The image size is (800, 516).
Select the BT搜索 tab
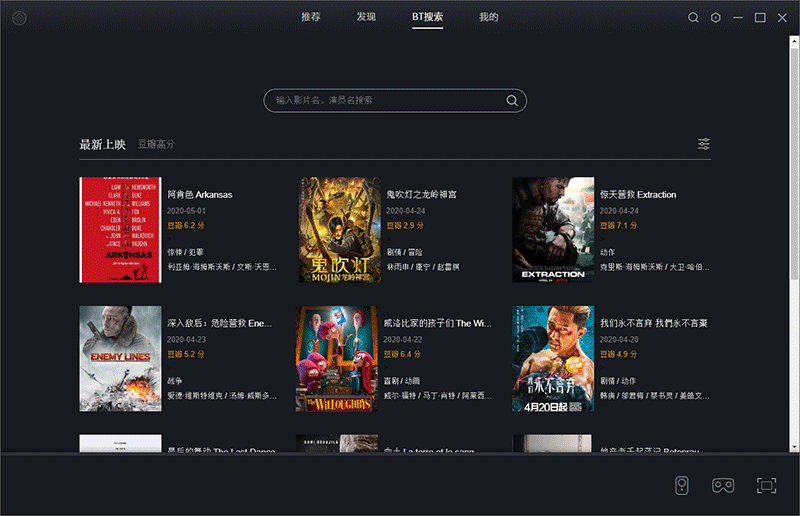(x=428, y=17)
